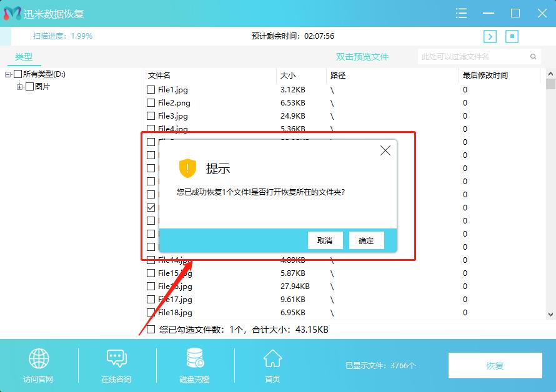Screen dimensions: 556x392
Task: Check the File1.jpg checkbox
Action: pos(151,89)
